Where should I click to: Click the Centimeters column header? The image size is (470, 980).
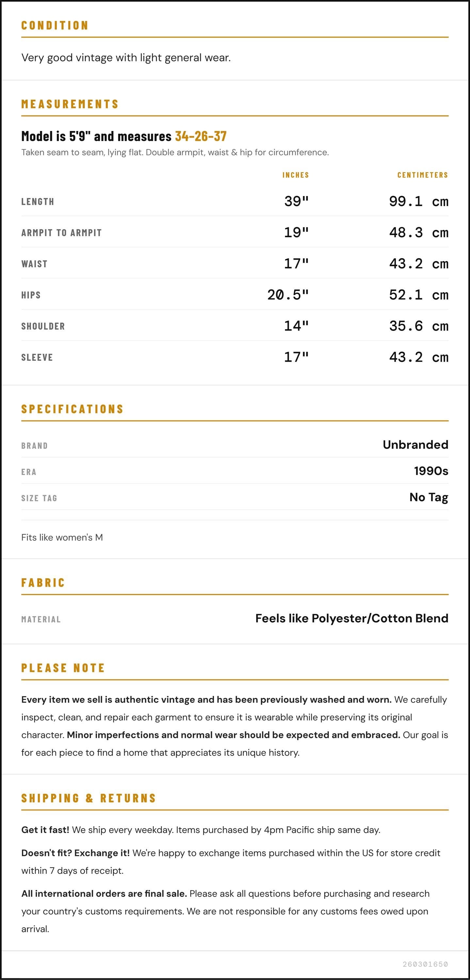[422, 175]
